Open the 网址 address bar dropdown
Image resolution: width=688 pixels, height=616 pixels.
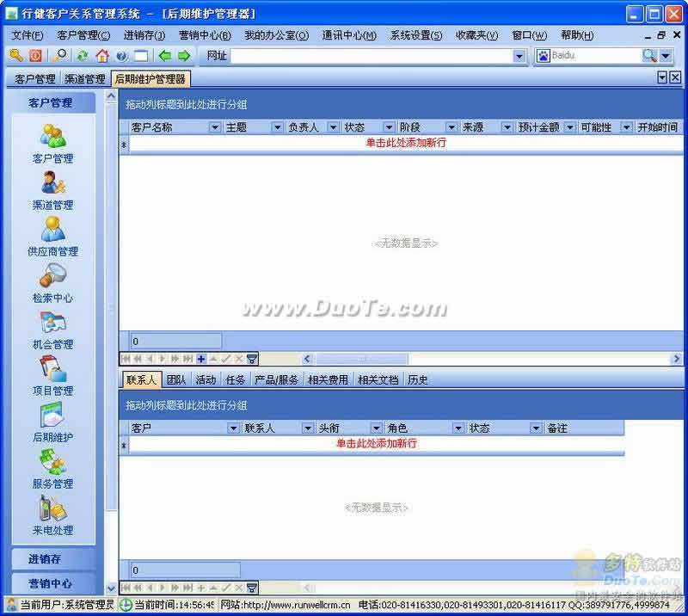click(519, 56)
